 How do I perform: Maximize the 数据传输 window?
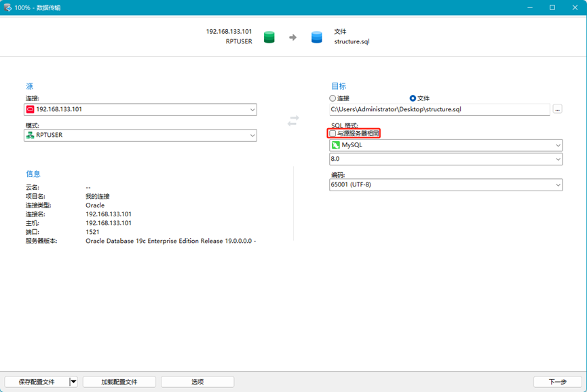pyautogui.click(x=552, y=7)
